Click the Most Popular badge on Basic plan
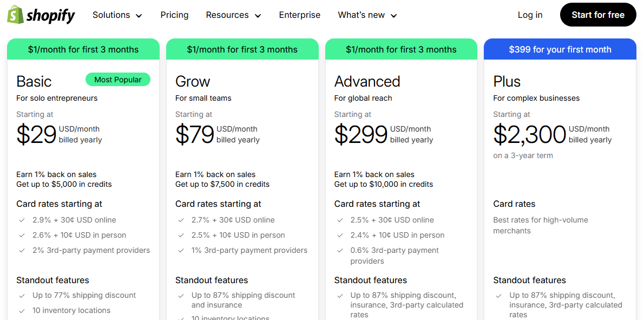644x320 pixels. 118,79
